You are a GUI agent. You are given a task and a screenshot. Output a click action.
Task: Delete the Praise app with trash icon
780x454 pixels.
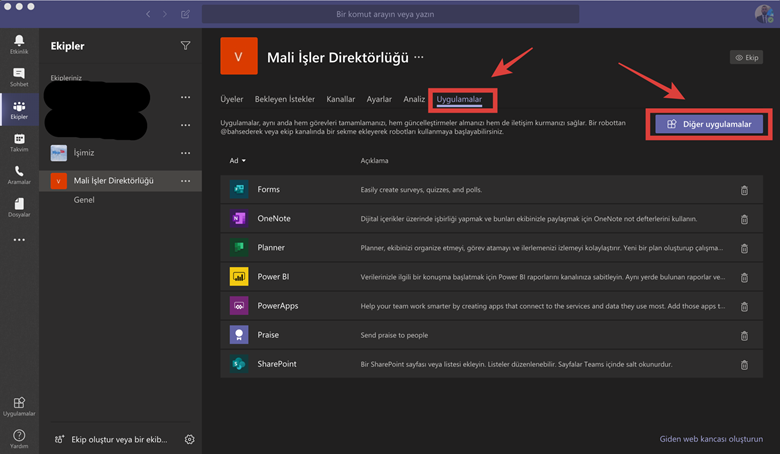point(744,336)
